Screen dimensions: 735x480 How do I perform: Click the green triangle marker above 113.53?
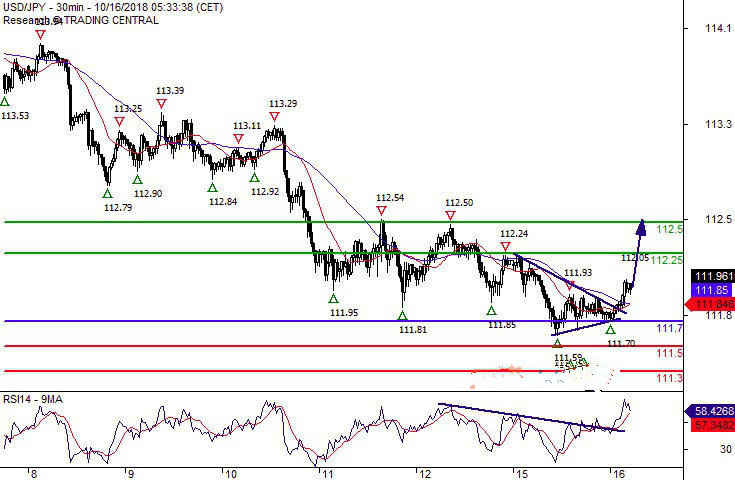[x=5, y=101]
